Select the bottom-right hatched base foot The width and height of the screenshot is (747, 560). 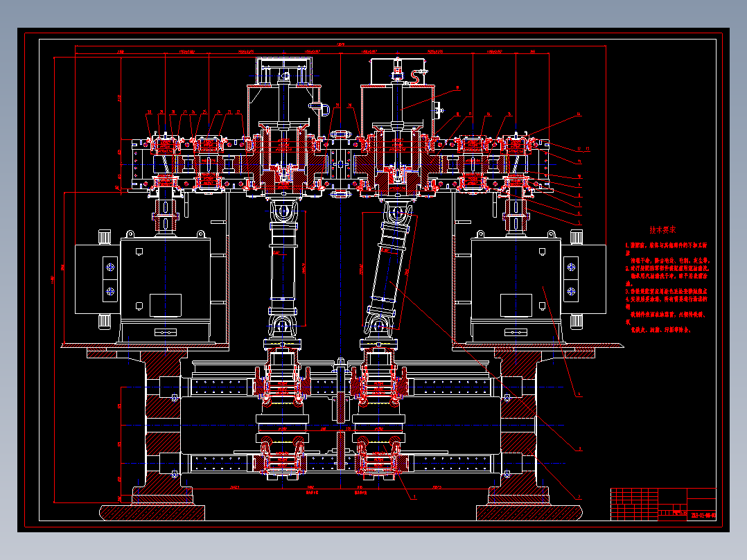(529, 513)
